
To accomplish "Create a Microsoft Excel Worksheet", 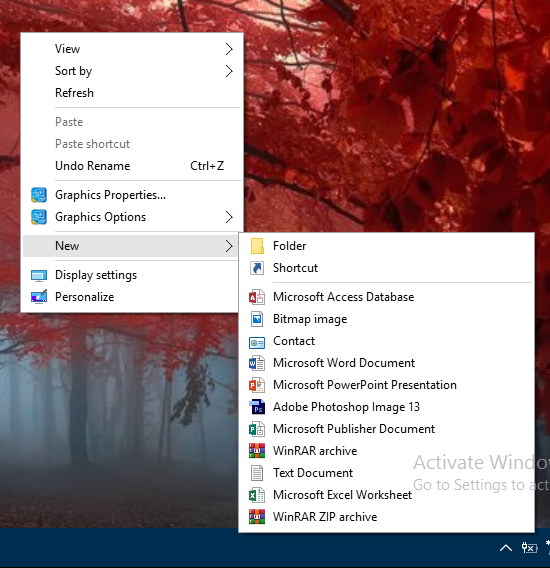I will coord(387,495).
